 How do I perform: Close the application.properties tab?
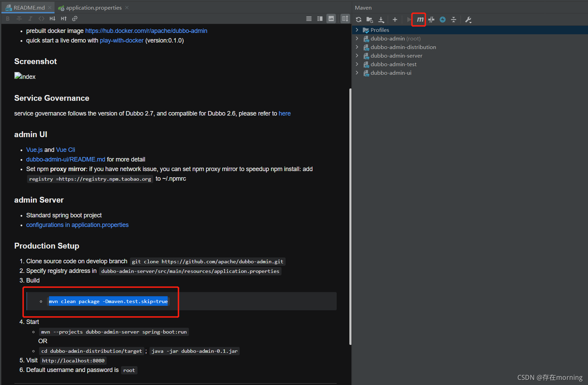pos(127,8)
